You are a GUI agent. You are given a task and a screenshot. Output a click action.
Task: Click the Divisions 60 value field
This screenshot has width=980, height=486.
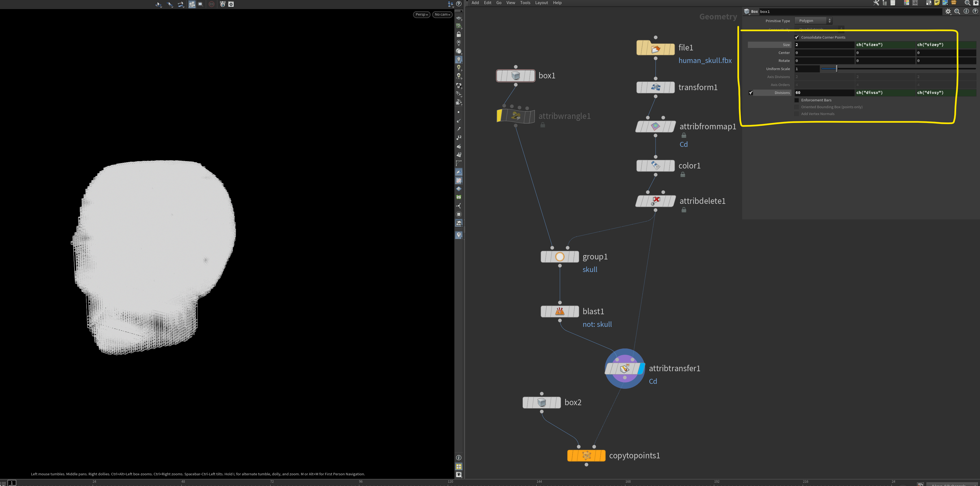click(824, 93)
